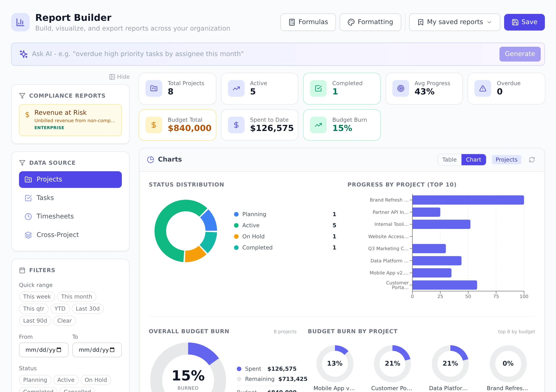Click the Remaining $713,425 value
The image size is (556, 392).
click(293, 379)
